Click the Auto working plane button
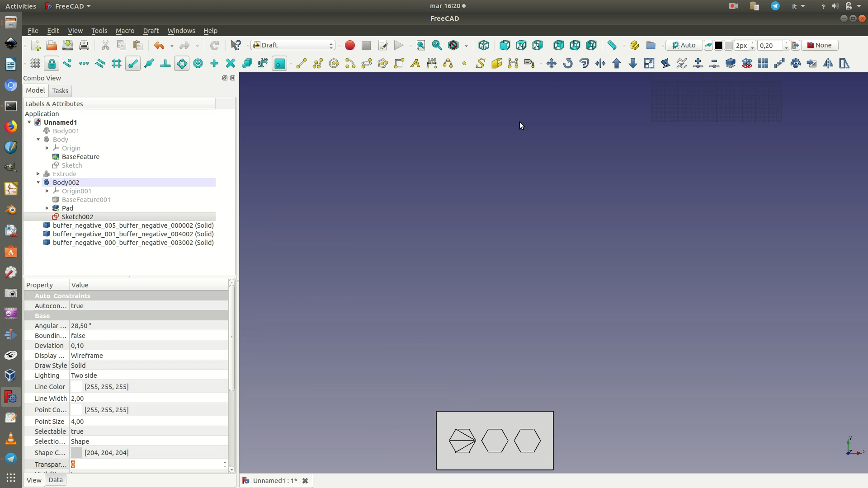The height and width of the screenshot is (488, 868). point(684,45)
